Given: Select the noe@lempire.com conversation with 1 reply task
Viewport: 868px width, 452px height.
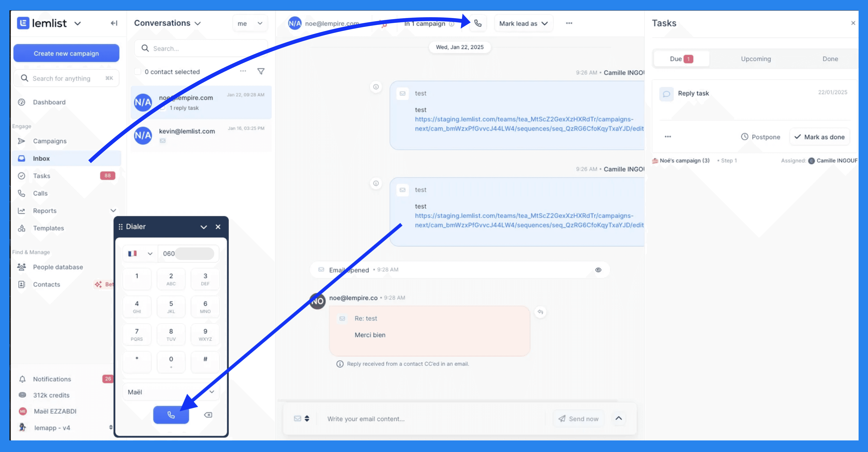Looking at the screenshot, I should pos(201,102).
